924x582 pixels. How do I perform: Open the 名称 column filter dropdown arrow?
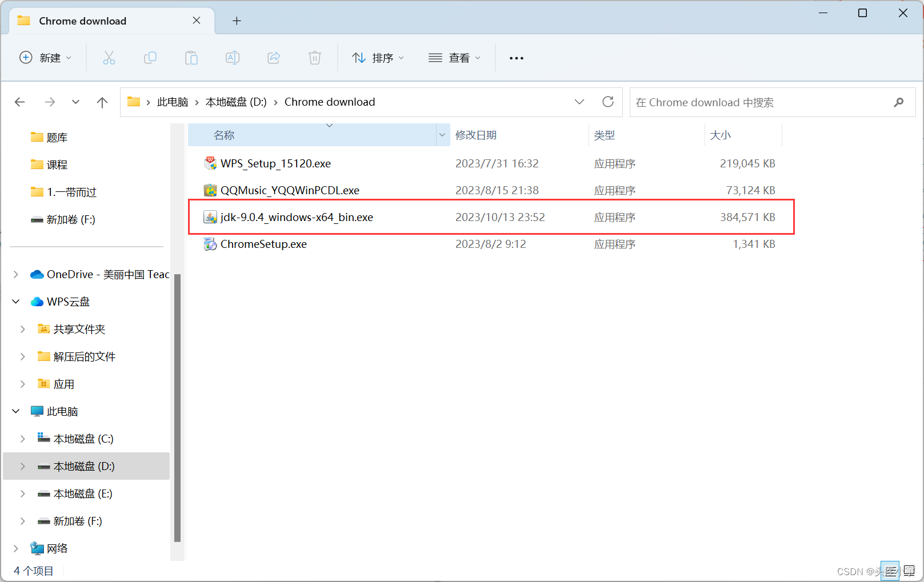(x=442, y=135)
